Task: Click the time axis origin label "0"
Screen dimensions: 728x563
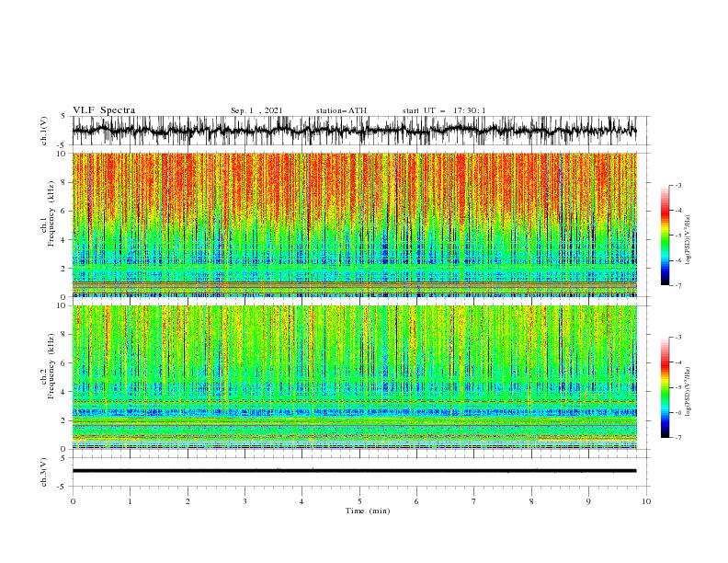Action: [x=73, y=501]
